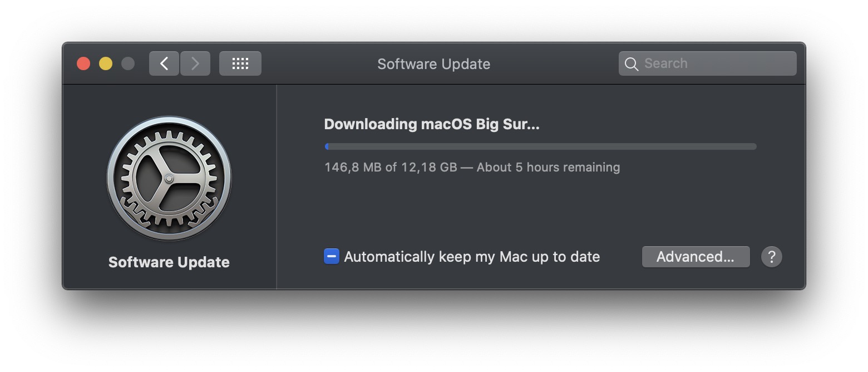The image size is (868, 372).
Task: Click the '146,8 MB of 12,18 GB' text
Action: (x=391, y=167)
